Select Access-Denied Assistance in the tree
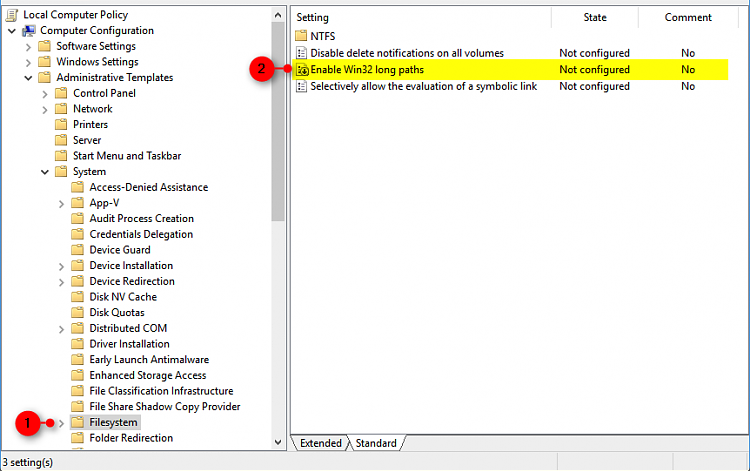Screen dimensions: 750x471 (149, 187)
